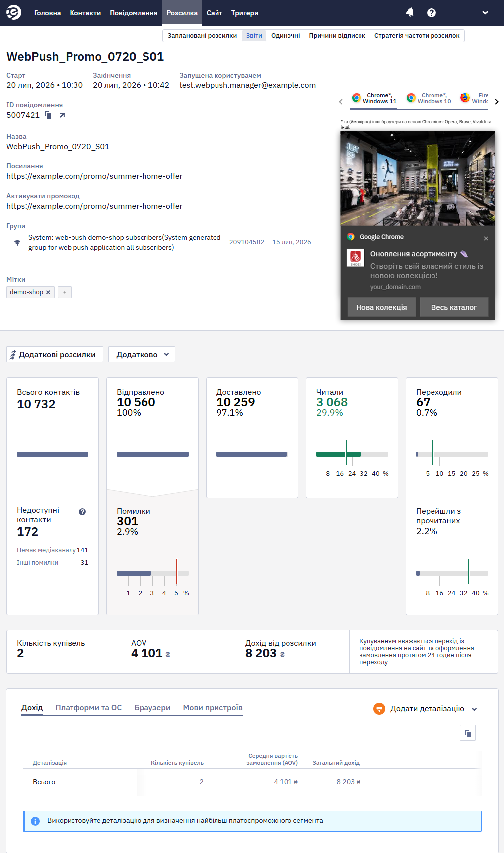Open the web-push demo-shop subscribers group
504x853 pixels.
(124, 243)
